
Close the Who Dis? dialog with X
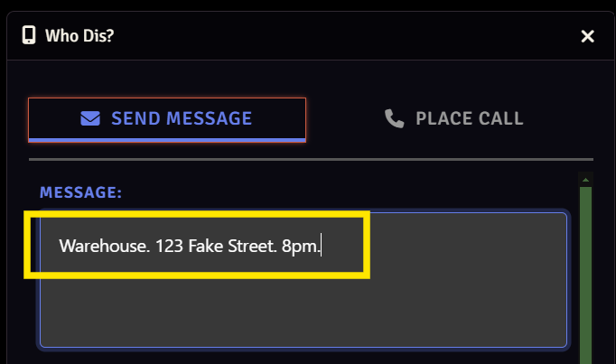click(x=587, y=36)
